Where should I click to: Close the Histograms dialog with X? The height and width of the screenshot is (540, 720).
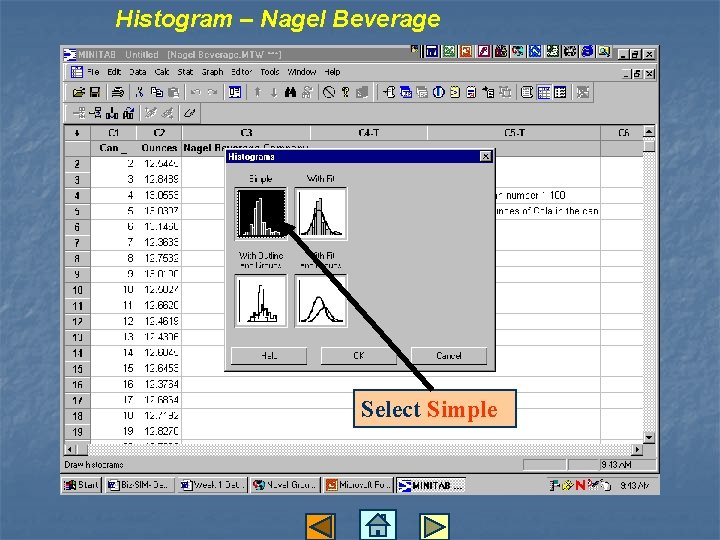point(485,157)
